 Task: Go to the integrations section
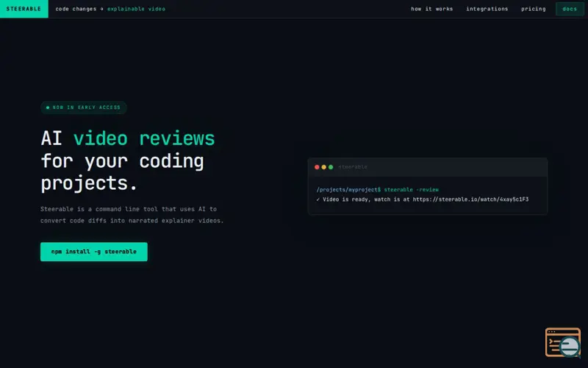pos(487,9)
